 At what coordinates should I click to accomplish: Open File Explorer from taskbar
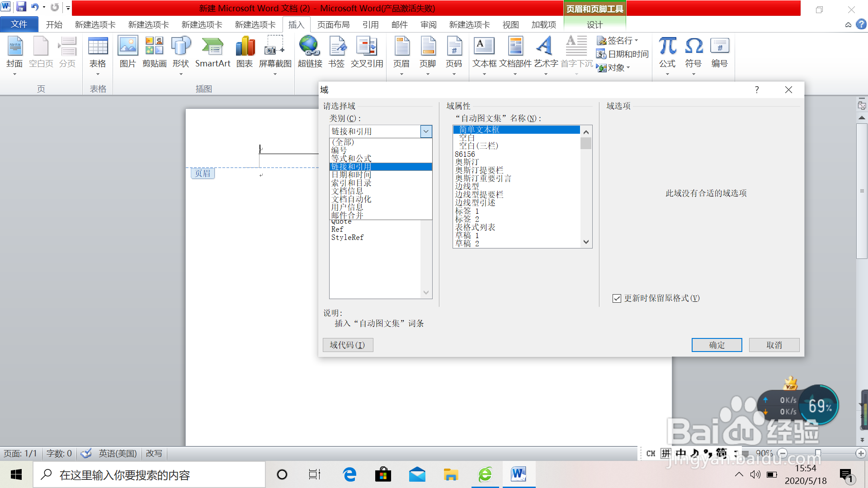[x=451, y=474]
